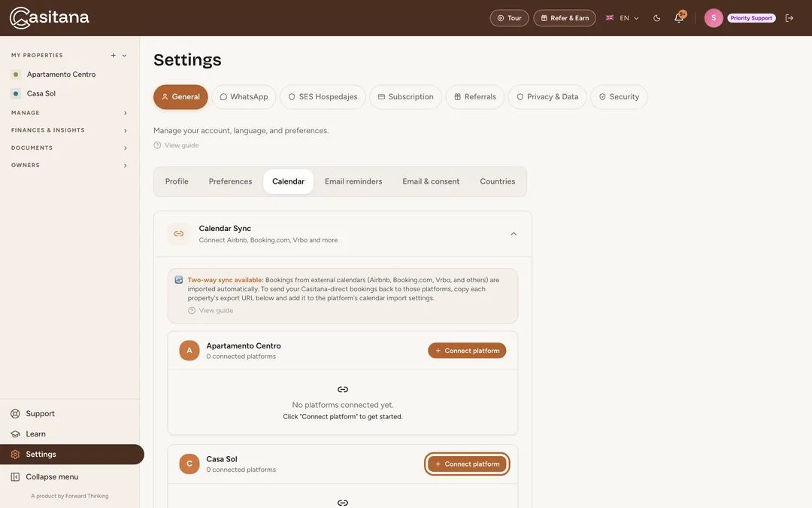This screenshot has height=508, width=812.
Task: Switch to Email & consent sub-tab
Action: (x=431, y=181)
